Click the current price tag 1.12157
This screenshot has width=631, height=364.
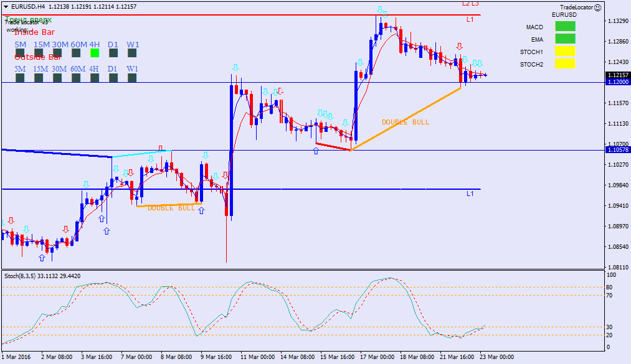coord(618,75)
